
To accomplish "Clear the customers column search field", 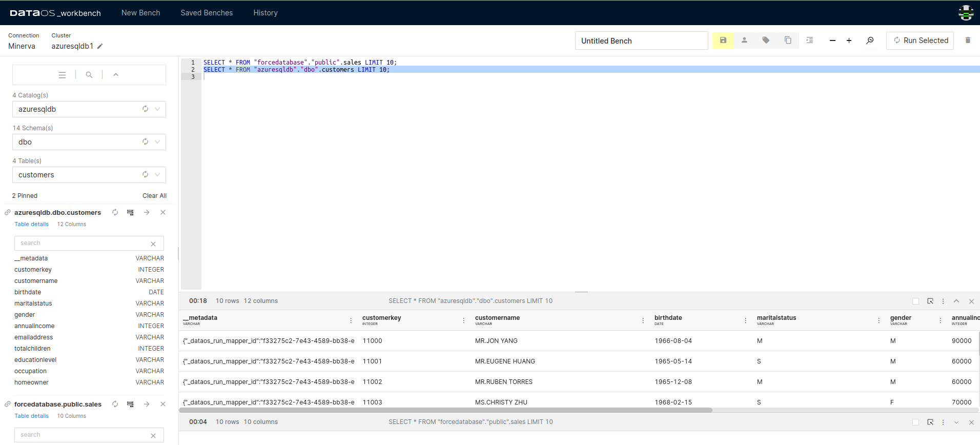I will [x=153, y=244].
